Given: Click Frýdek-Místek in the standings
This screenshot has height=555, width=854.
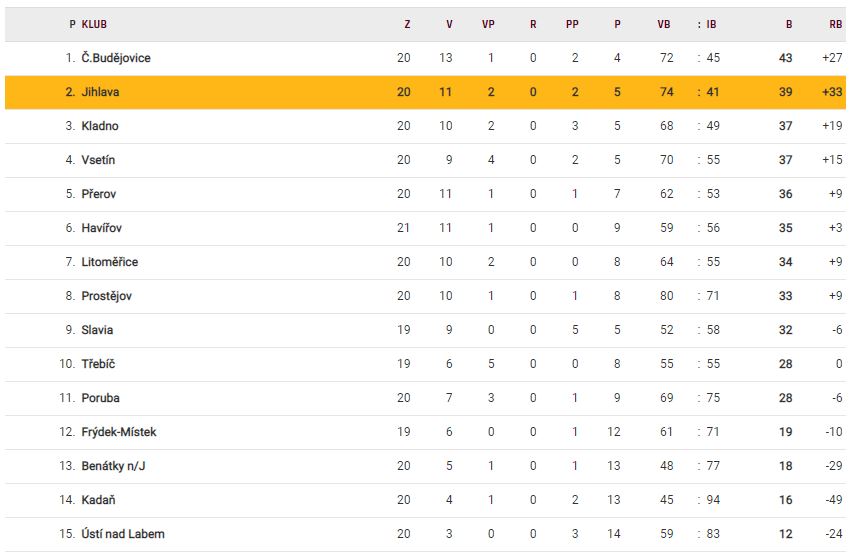Looking at the screenshot, I should point(119,432).
